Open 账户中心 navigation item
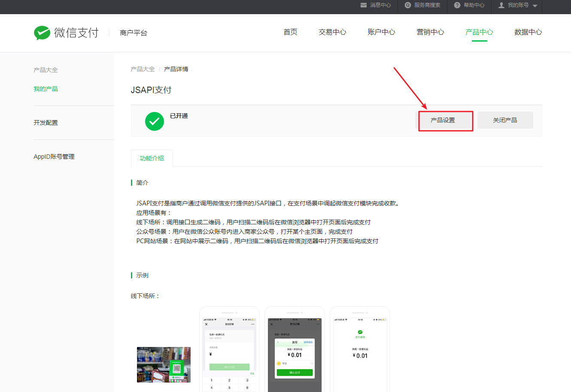The height and width of the screenshot is (392, 571). coord(381,32)
